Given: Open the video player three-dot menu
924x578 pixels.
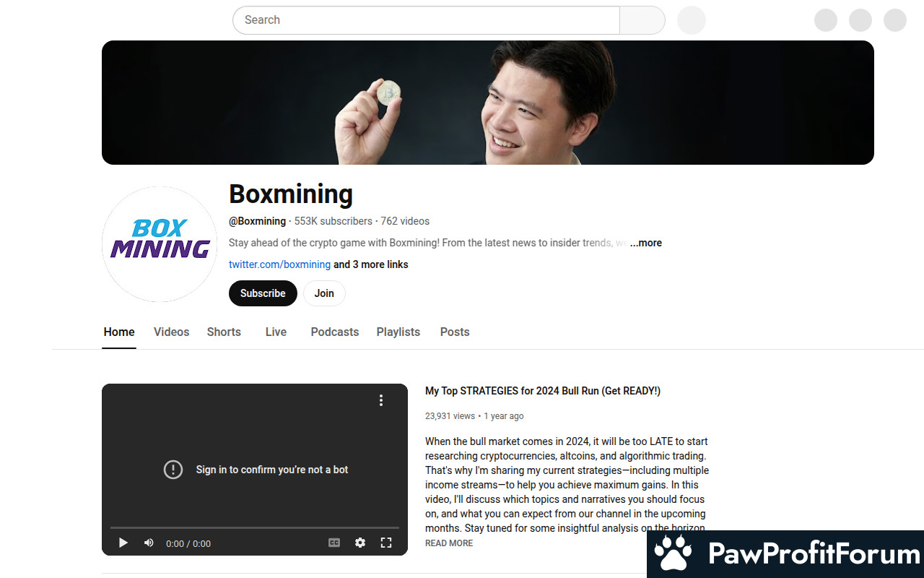Looking at the screenshot, I should pyautogui.click(x=381, y=400).
